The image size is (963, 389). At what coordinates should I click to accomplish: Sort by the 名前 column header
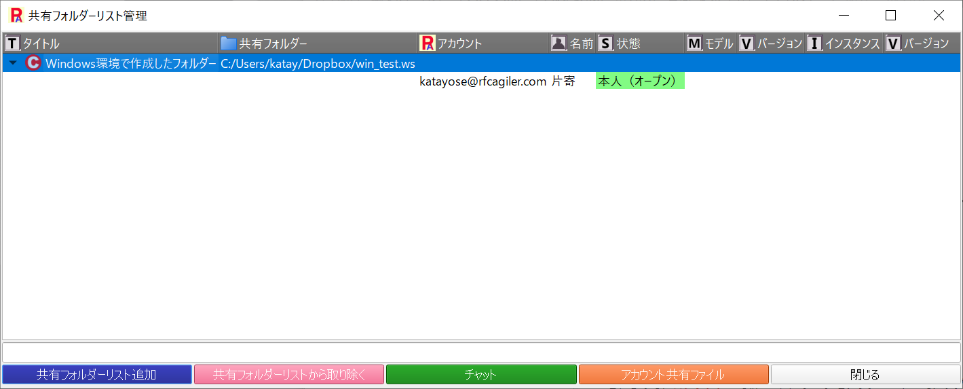572,44
